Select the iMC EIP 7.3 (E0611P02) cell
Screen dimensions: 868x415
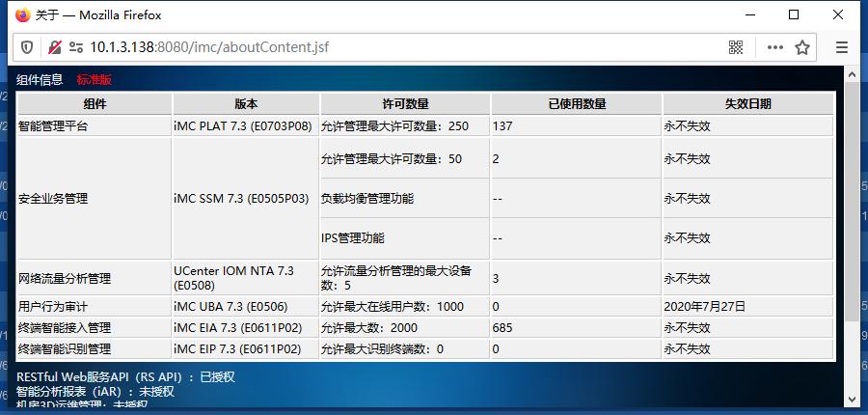click(x=246, y=349)
